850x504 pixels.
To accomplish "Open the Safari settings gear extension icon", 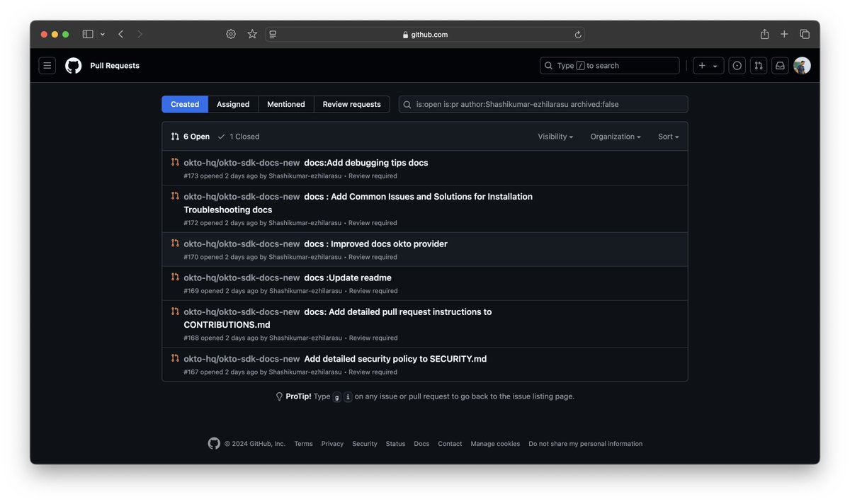I will tap(231, 34).
